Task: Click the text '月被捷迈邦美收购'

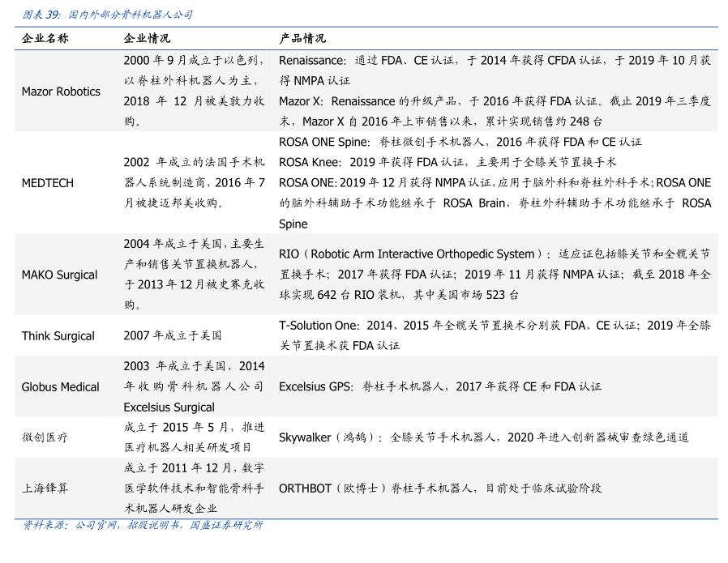Action: [171, 203]
